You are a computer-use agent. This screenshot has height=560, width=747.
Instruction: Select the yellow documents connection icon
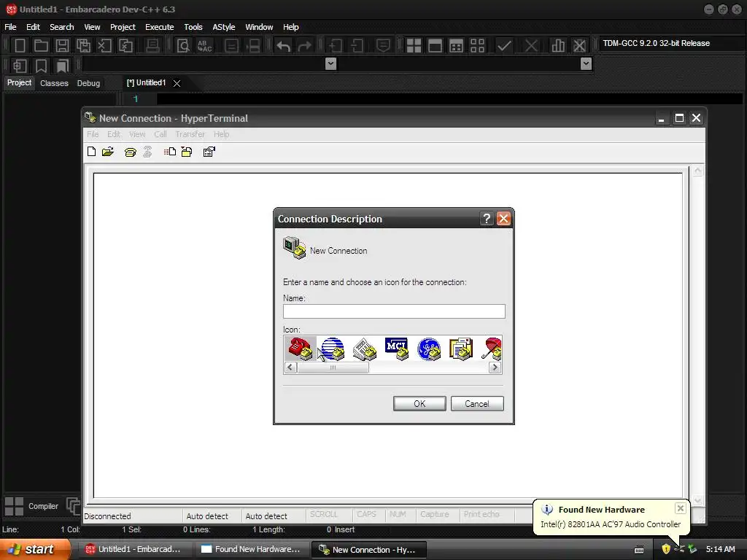[x=461, y=349]
